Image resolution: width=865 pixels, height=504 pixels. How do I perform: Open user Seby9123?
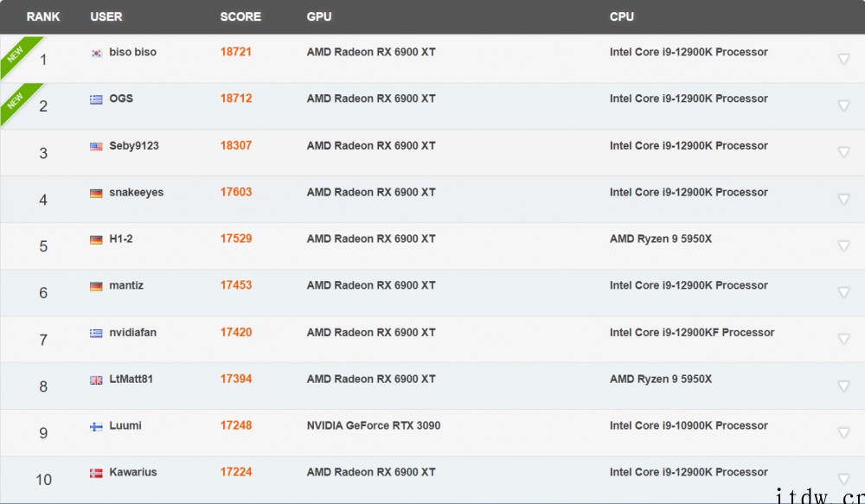click(134, 145)
